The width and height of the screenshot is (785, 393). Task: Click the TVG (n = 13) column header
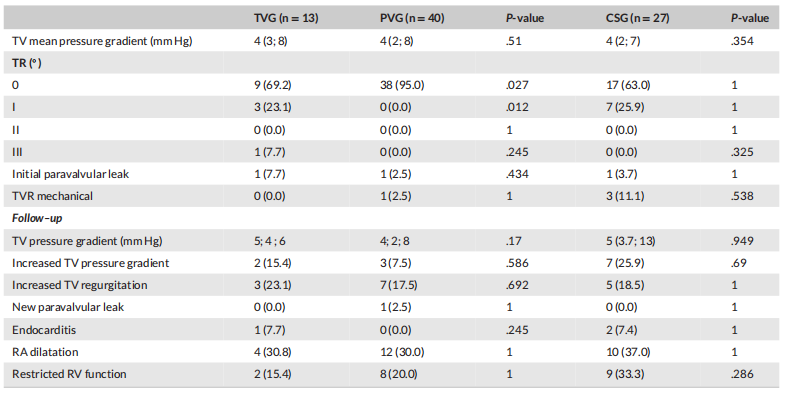pos(286,19)
